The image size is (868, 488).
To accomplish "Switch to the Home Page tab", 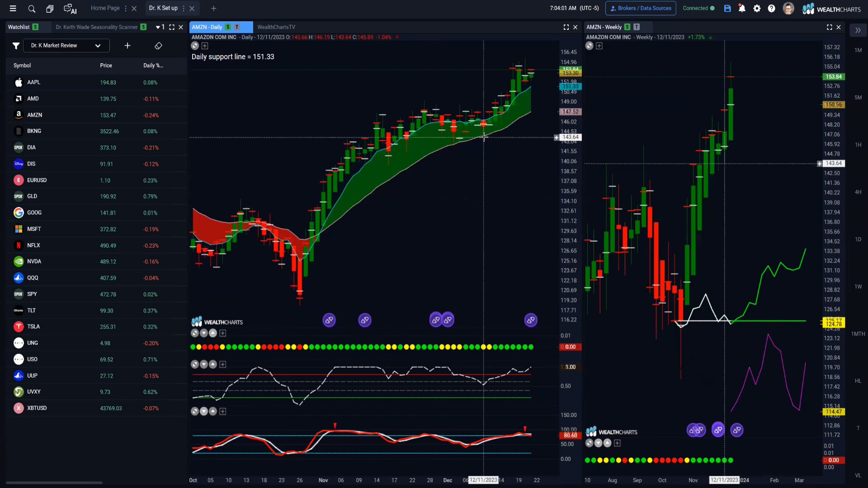I will click(x=105, y=8).
